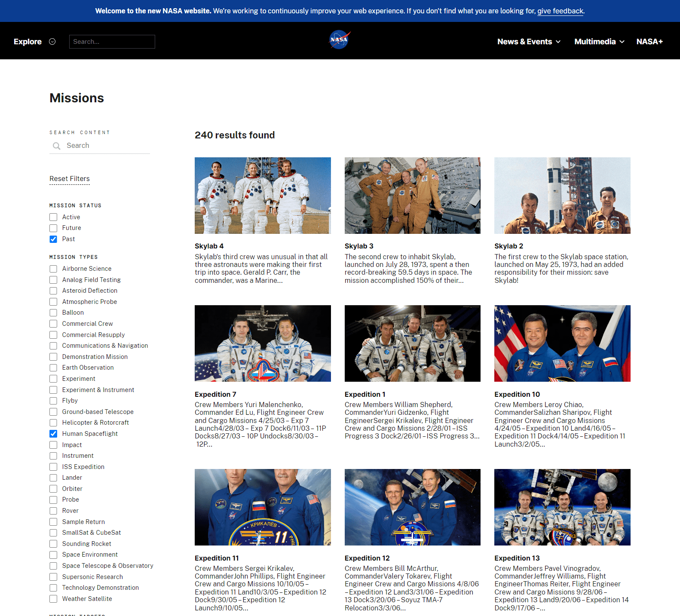Image resolution: width=680 pixels, height=616 pixels.
Task: Check ISS Expedition mission type
Action: click(x=53, y=467)
